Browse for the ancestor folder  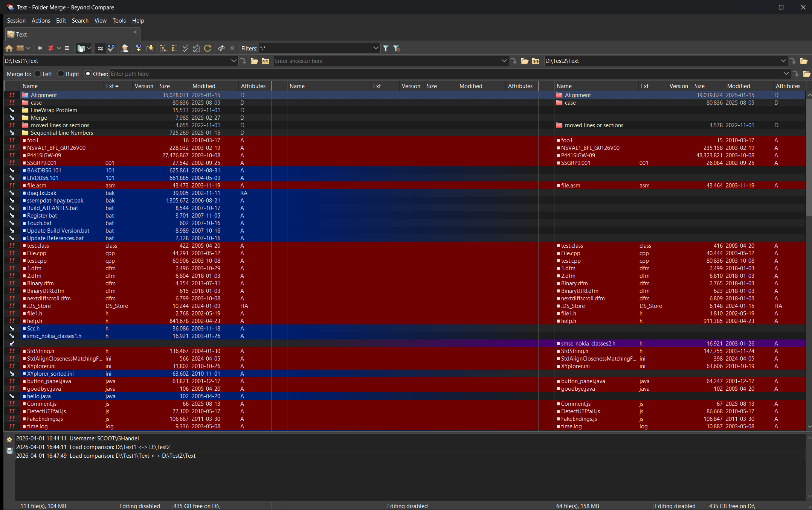pos(525,61)
